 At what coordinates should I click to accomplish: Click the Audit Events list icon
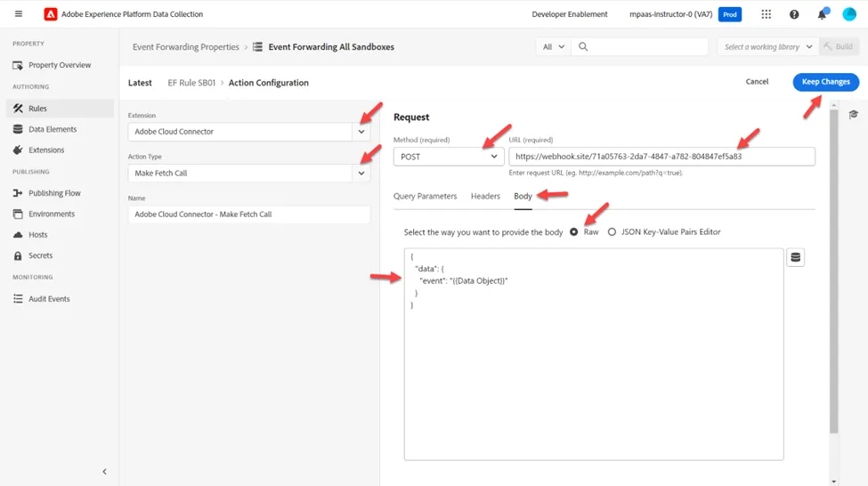(x=18, y=299)
